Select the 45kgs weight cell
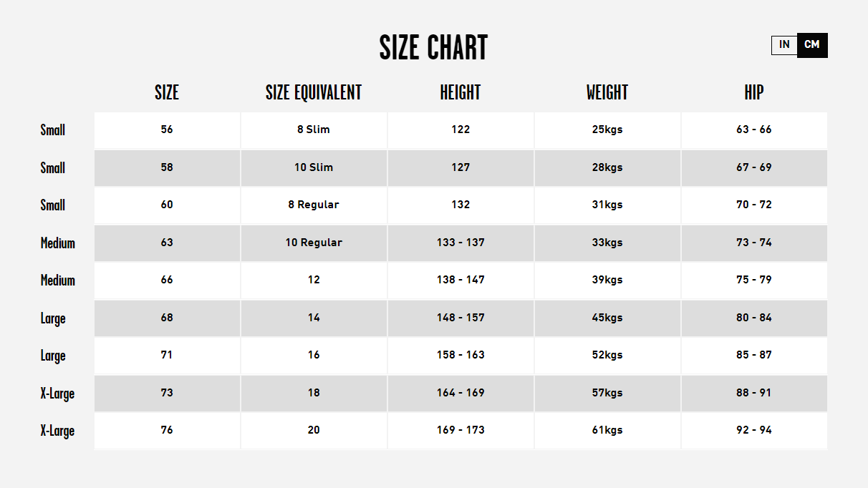 click(607, 318)
